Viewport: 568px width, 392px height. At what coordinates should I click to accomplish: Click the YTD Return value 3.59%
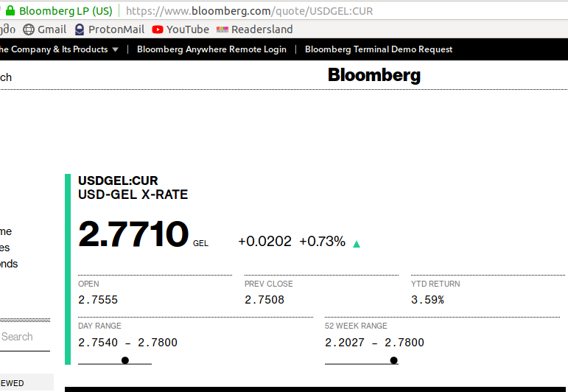click(427, 300)
